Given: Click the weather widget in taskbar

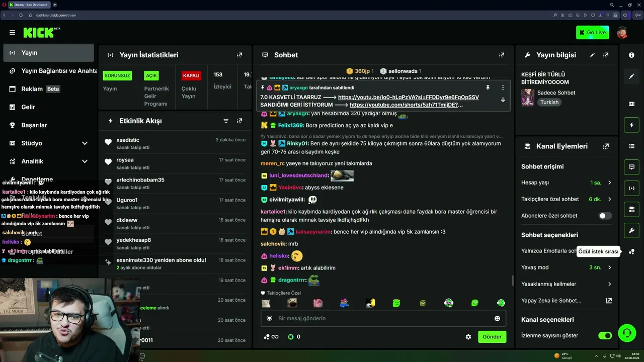Looking at the screenshot, I should [x=563, y=355].
